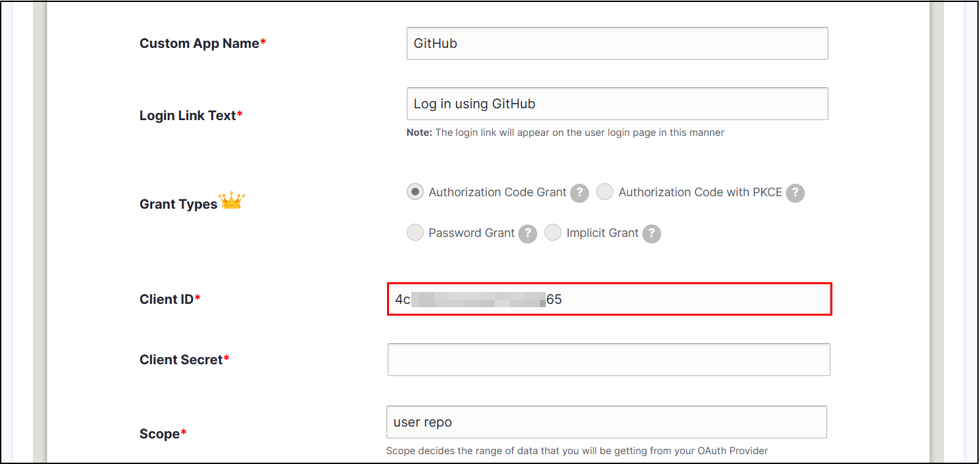Click the Client Secret label
This screenshot has width=980, height=464.
pyautogui.click(x=184, y=360)
